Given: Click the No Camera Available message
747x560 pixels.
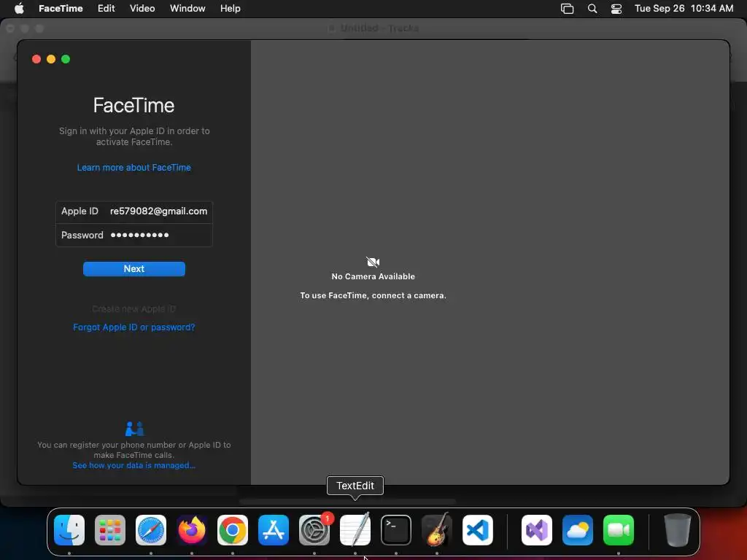Looking at the screenshot, I should tap(373, 276).
